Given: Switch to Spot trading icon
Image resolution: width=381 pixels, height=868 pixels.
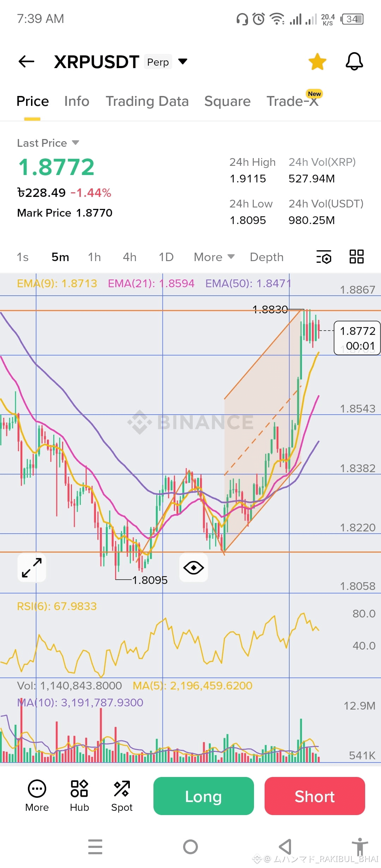Looking at the screenshot, I should [x=122, y=796].
